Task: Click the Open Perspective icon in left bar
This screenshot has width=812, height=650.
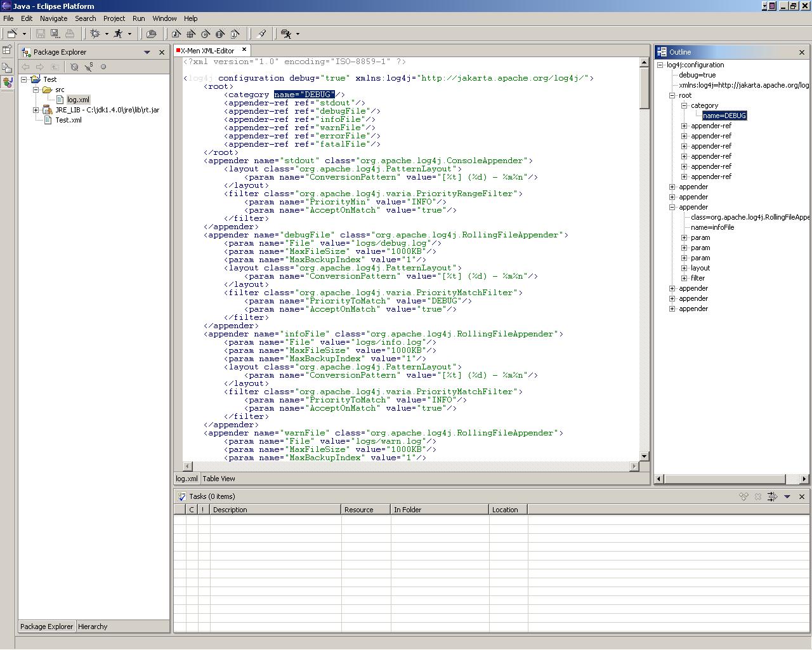Action: coord(7,50)
